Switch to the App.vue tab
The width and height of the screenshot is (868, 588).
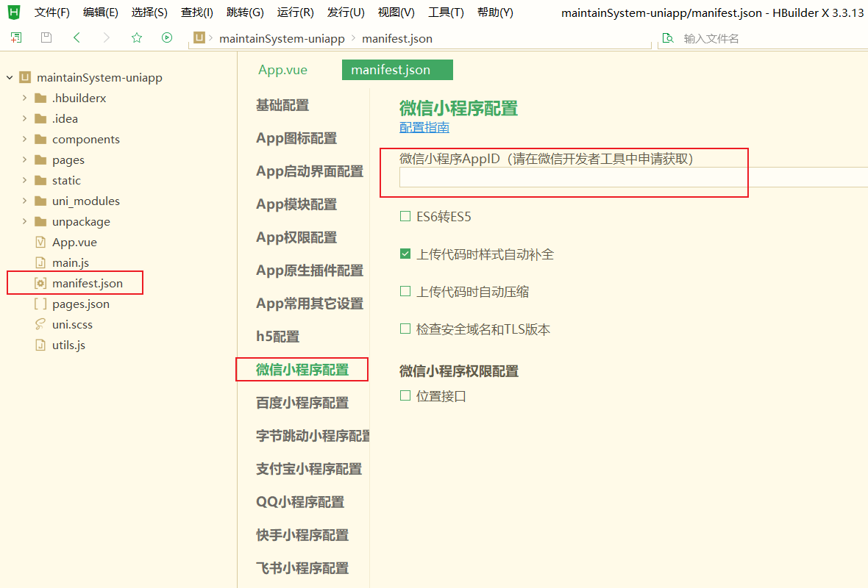[282, 69]
